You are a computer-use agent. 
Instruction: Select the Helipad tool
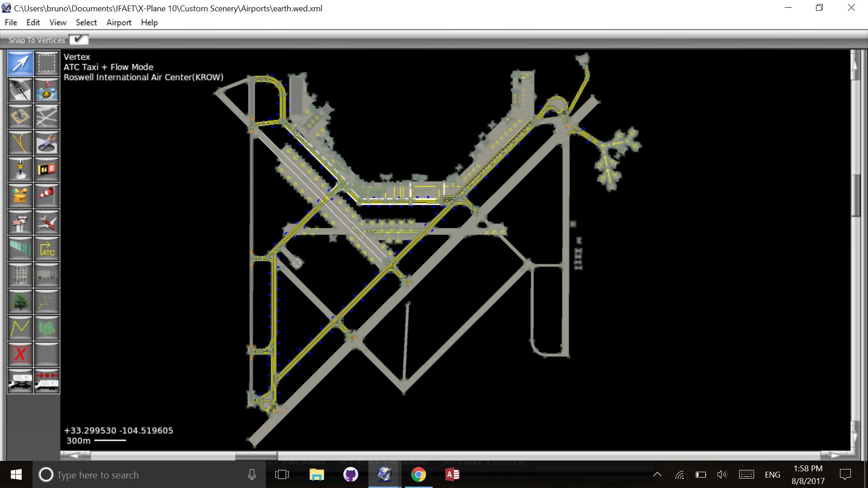(20, 116)
